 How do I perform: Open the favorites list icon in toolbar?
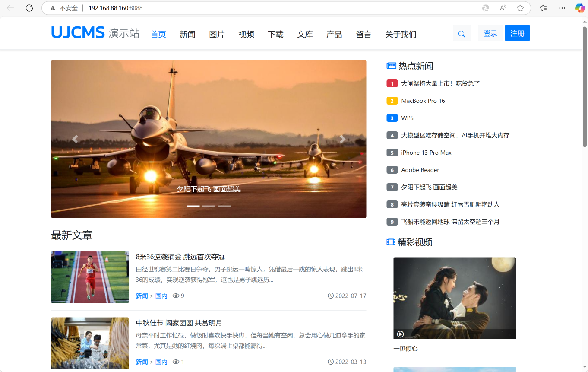(x=543, y=8)
